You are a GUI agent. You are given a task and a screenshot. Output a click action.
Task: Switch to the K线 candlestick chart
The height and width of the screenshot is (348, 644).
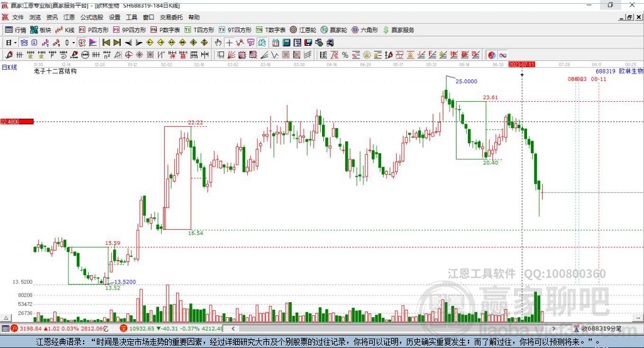[x=65, y=30]
